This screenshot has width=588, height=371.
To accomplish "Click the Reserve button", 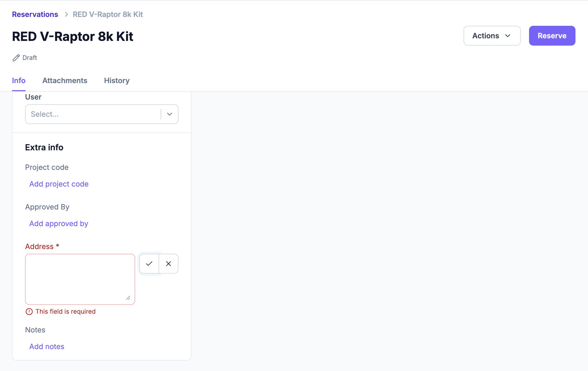I will (552, 36).
